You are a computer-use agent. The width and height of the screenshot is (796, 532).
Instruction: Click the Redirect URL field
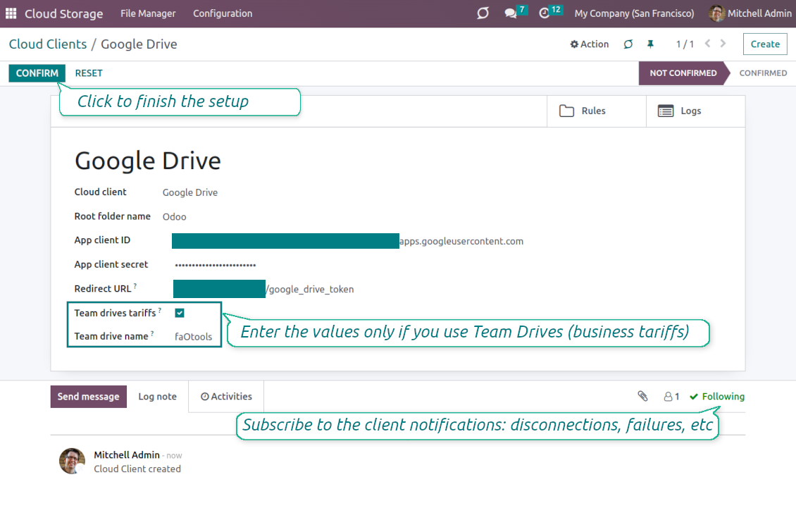tap(263, 289)
